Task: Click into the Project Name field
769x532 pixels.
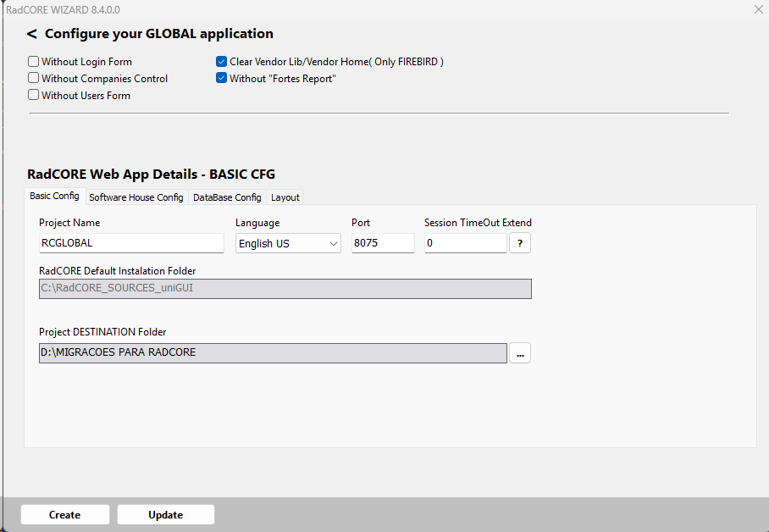Action: click(131, 243)
